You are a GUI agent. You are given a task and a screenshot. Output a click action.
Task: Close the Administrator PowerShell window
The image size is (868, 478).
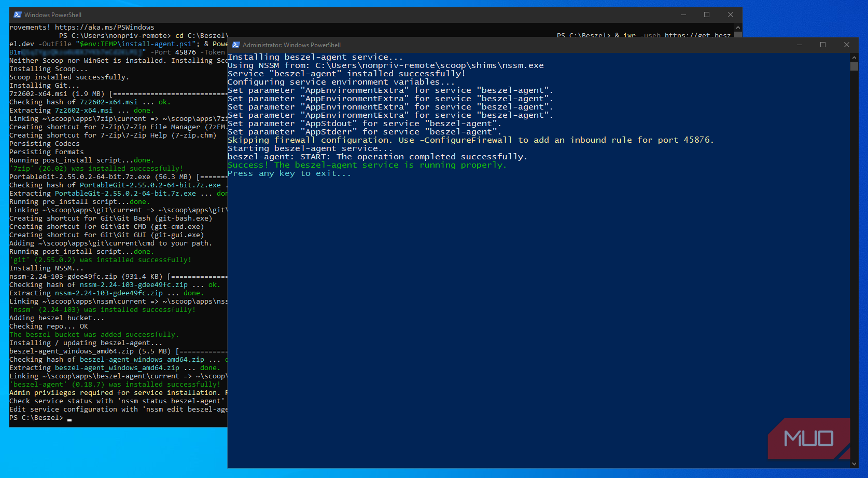[847, 45]
